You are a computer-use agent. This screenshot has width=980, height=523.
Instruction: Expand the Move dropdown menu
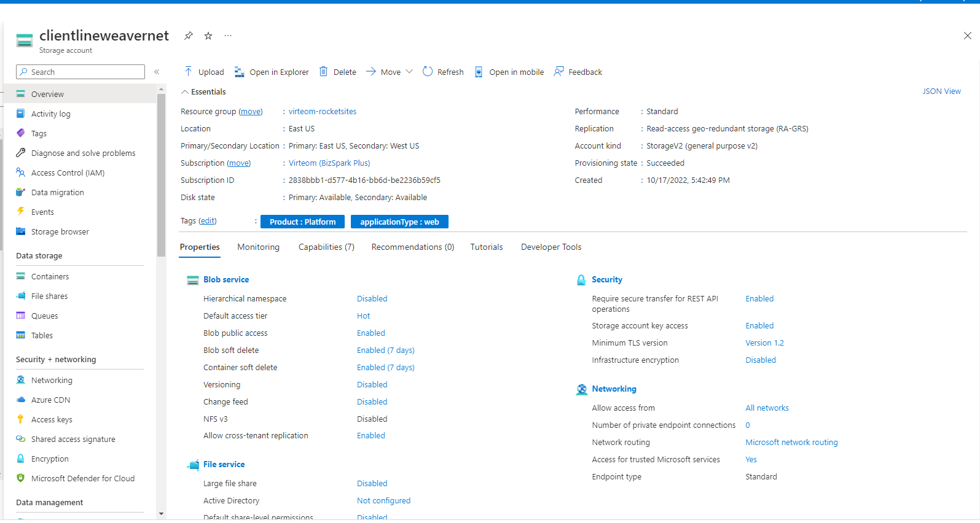[390, 72]
